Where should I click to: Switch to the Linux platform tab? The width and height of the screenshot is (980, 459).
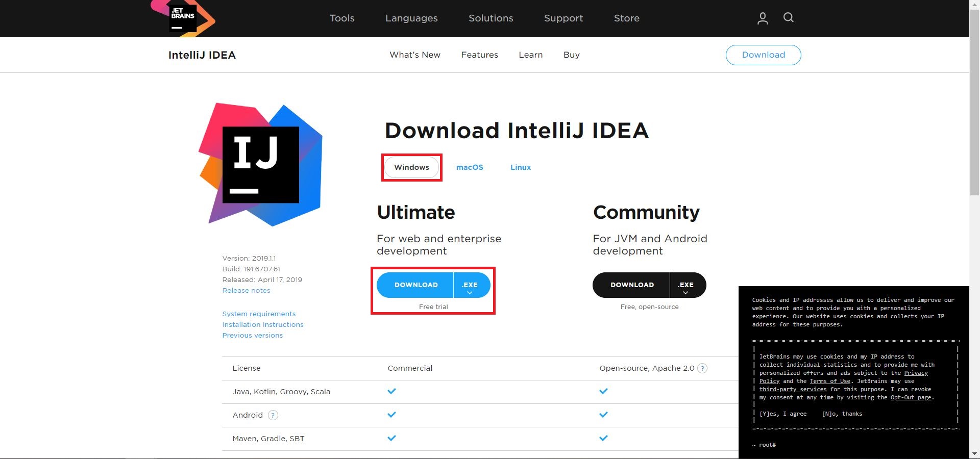coord(521,167)
